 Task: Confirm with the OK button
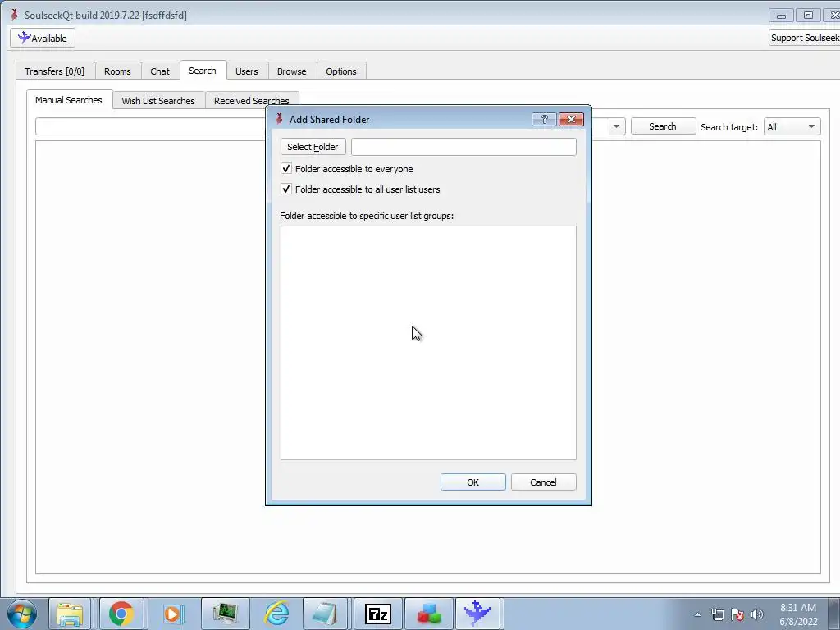click(x=473, y=482)
